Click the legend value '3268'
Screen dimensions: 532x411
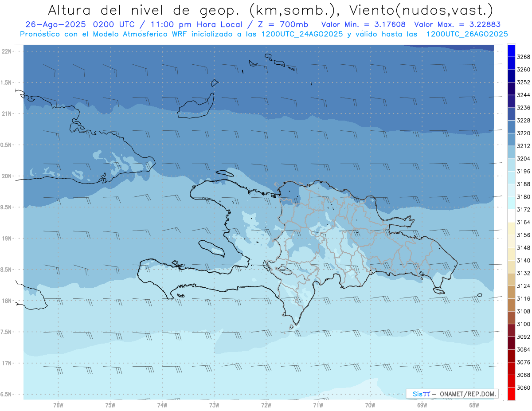pyautogui.click(x=524, y=57)
